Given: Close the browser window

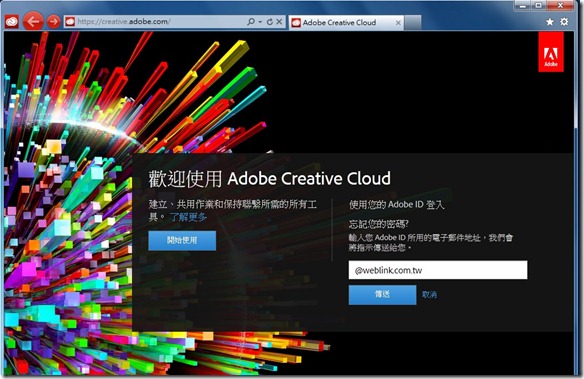Looking at the screenshot, I should coord(560,6).
